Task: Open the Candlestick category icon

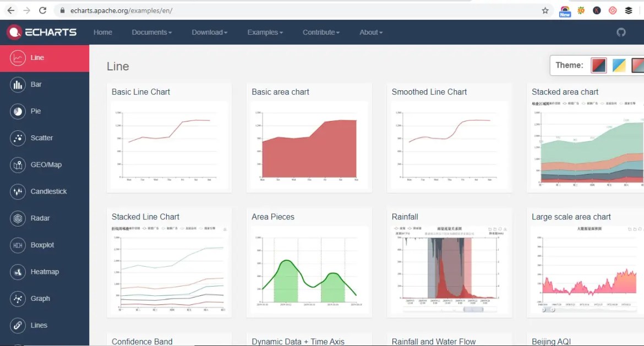Action: click(x=18, y=191)
